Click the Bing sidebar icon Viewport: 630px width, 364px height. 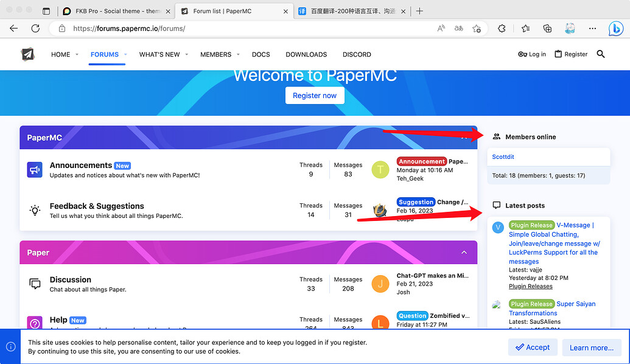(615, 29)
